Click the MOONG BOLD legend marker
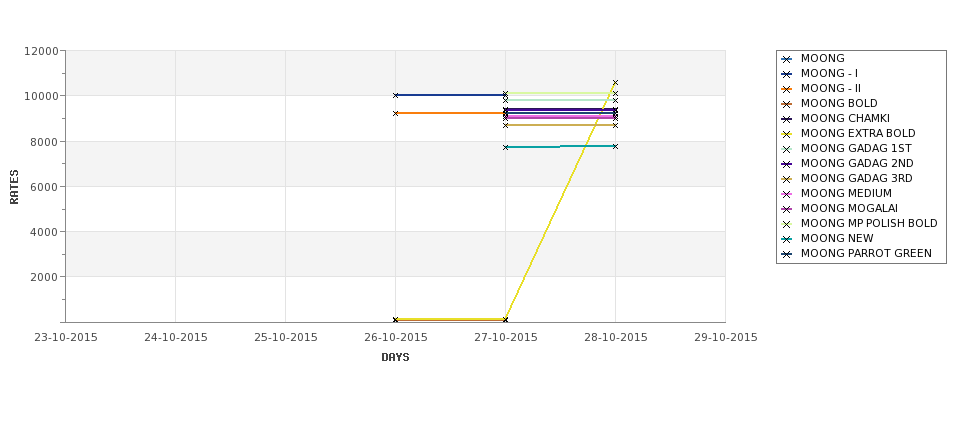 click(787, 104)
